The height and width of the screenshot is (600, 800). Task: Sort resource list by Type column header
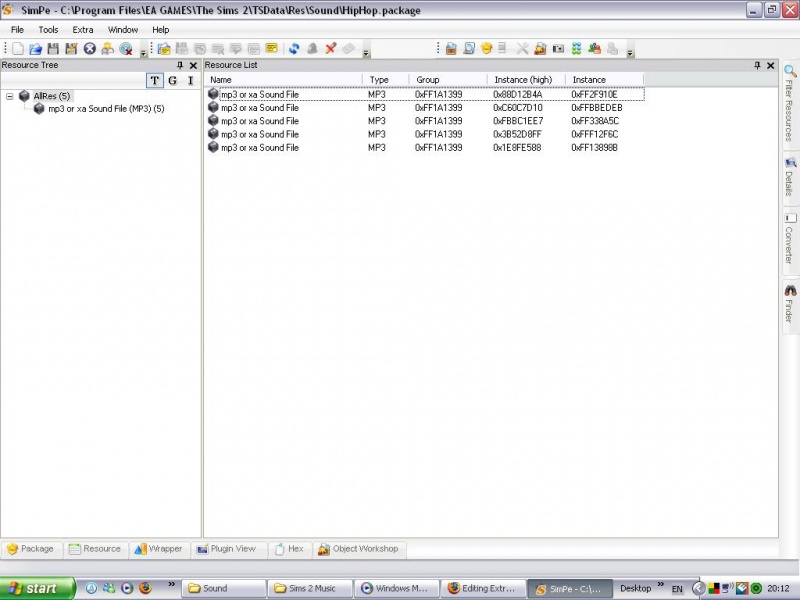pyautogui.click(x=386, y=80)
